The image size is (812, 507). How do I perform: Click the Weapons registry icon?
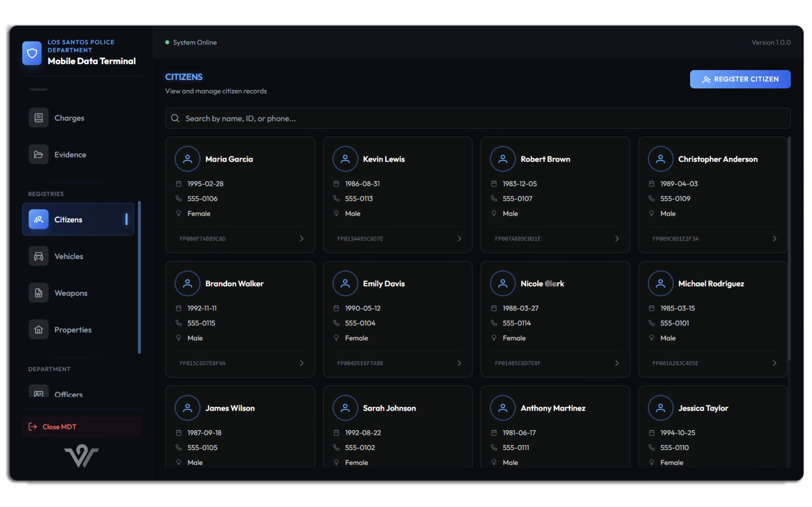pos(39,293)
